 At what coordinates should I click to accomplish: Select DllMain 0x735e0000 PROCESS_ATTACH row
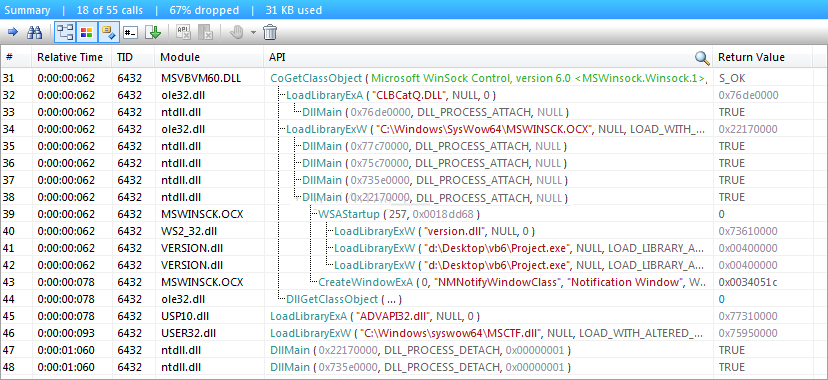(414, 180)
